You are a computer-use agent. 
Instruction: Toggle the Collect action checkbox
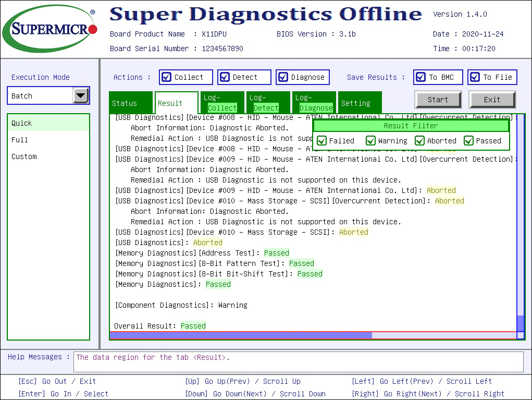[167, 77]
